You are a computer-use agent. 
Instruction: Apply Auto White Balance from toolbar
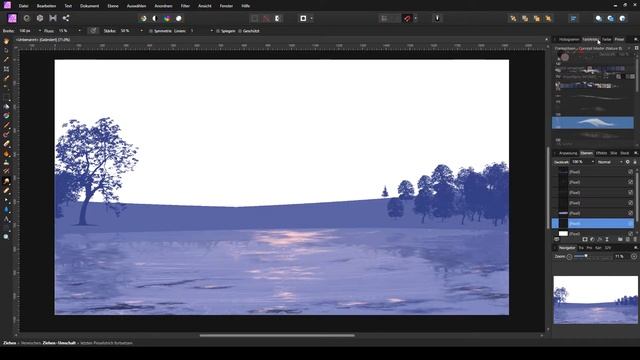(179, 18)
